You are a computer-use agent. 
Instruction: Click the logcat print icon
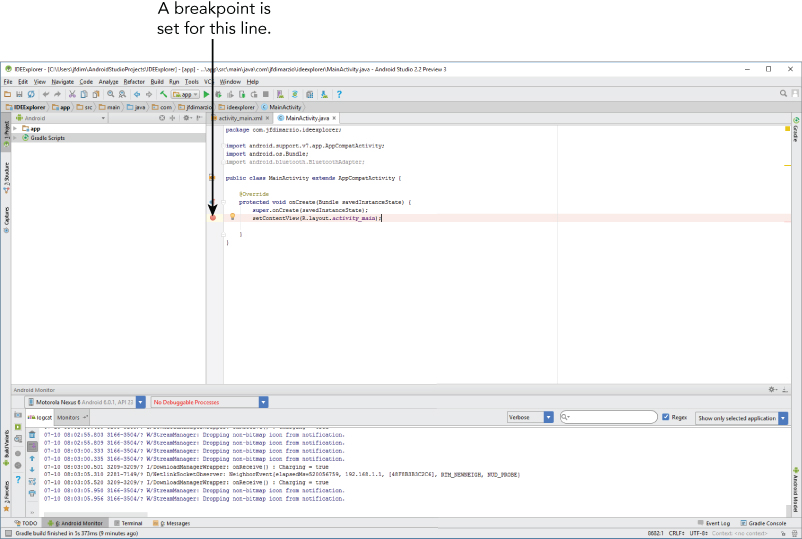(32, 493)
